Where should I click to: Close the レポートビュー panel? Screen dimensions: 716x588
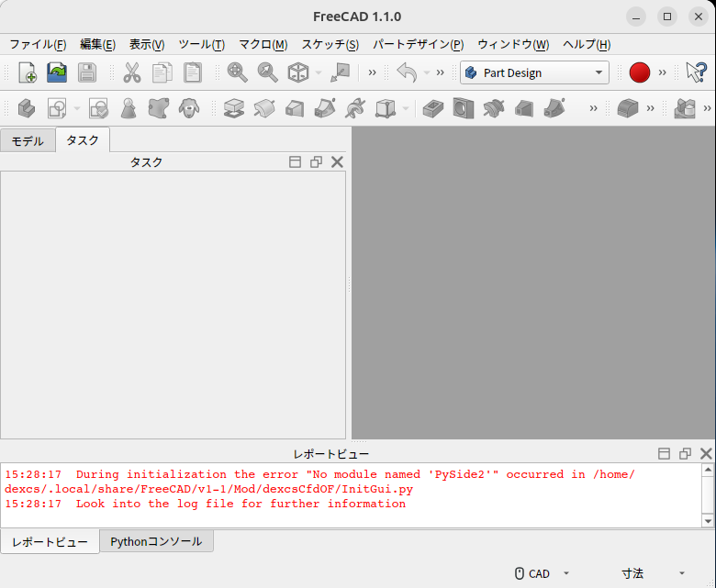706,453
